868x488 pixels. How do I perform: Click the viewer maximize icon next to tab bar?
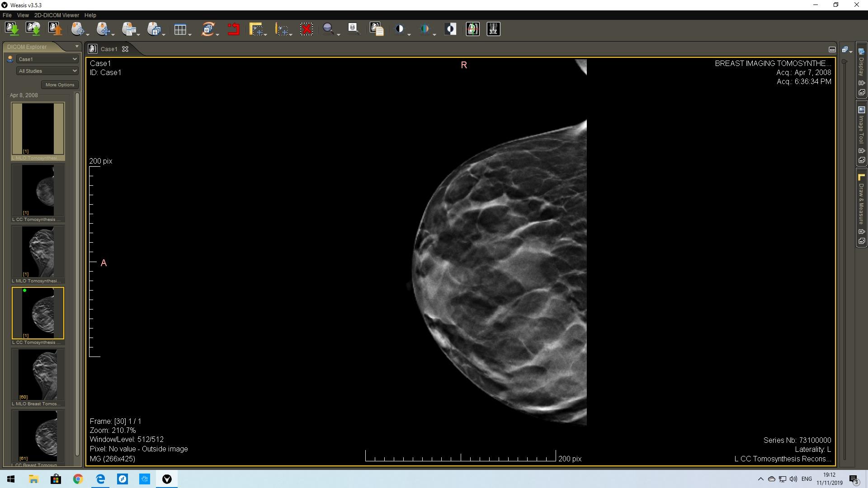click(832, 50)
